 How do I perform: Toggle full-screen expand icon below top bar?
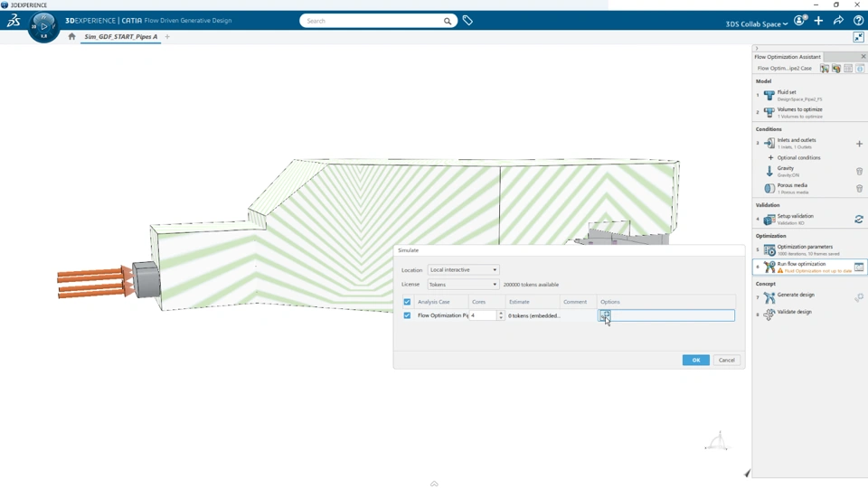(x=858, y=37)
